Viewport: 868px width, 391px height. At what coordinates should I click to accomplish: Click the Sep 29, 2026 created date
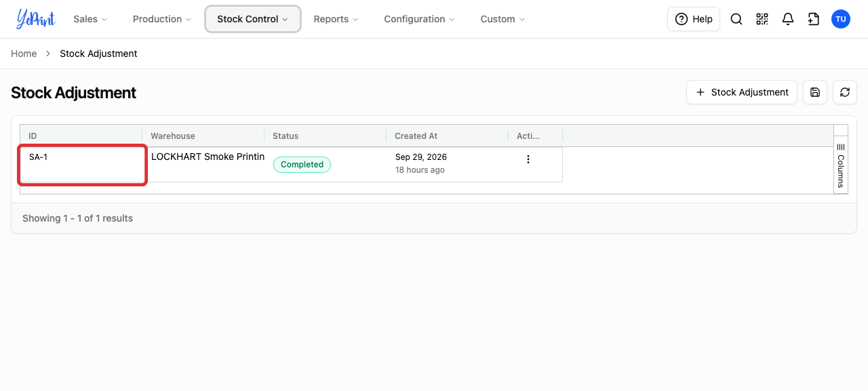[421, 157]
